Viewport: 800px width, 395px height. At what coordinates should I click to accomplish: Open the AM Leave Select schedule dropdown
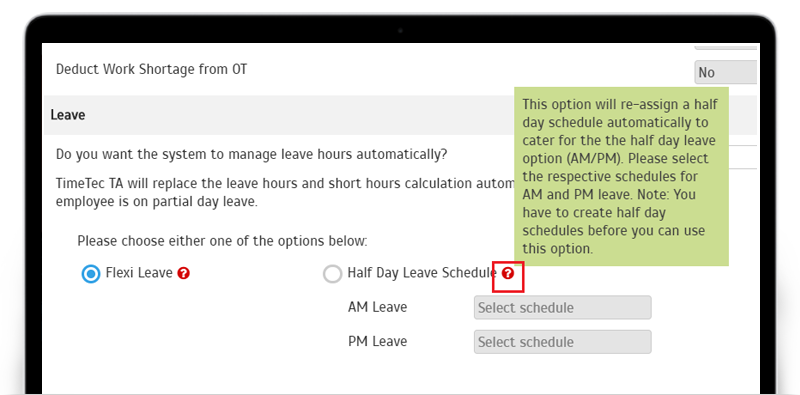click(x=562, y=308)
